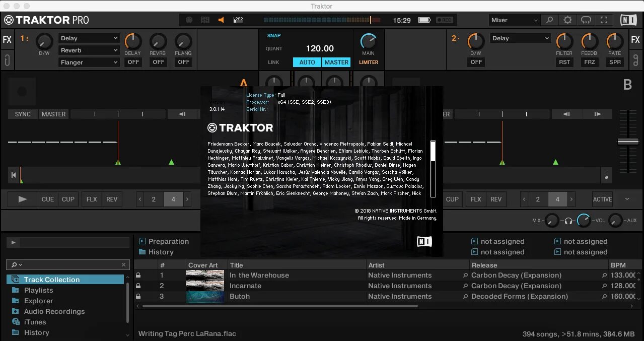This screenshot has height=341, width=644.
Task: Click the 120.00 tempo display
Action: (x=320, y=48)
